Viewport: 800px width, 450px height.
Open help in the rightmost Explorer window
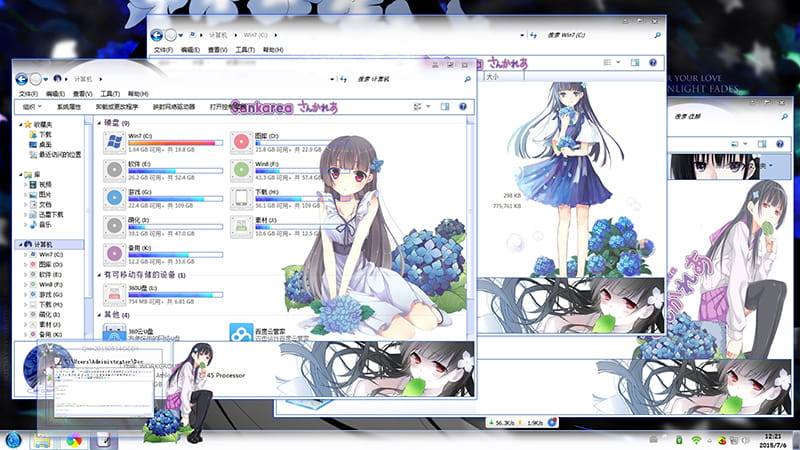tap(780, 144)
